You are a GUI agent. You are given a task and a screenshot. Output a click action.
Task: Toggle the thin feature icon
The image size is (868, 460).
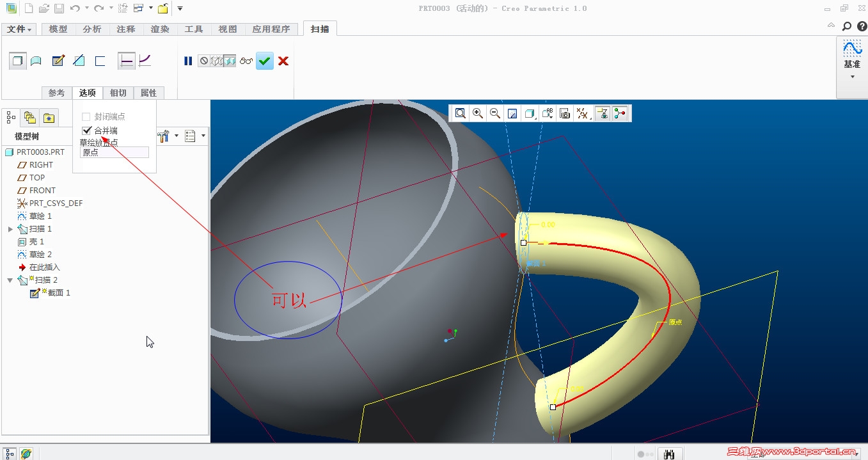coord(100,61)
